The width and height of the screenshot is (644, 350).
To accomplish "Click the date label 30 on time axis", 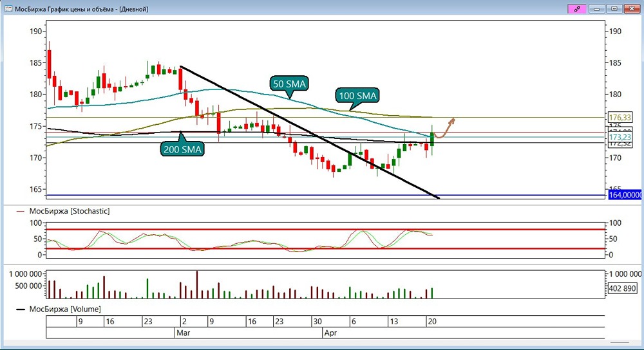I will 317,322.
